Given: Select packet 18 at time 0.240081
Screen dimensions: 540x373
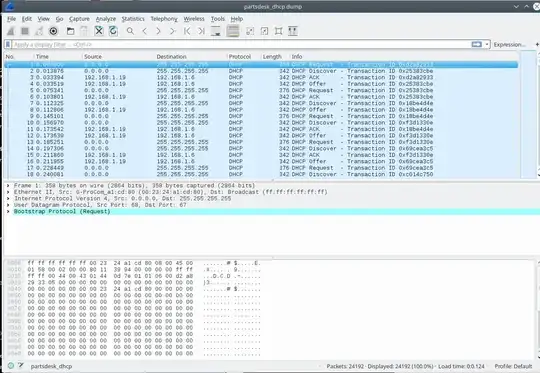Looking at the screenshot, I should [261, 174].
